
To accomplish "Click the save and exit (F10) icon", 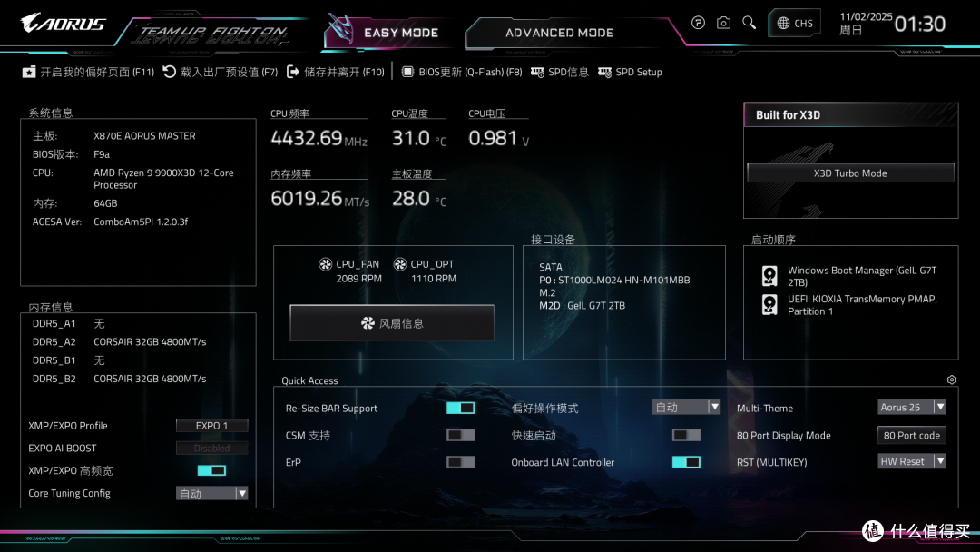I will [x=292, y=72].
